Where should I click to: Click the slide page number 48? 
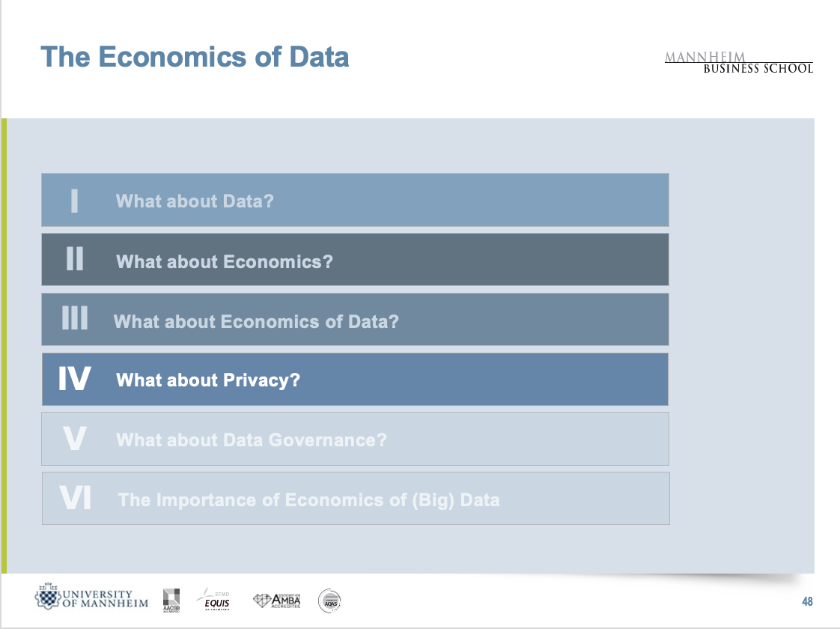tap(806, 601)
